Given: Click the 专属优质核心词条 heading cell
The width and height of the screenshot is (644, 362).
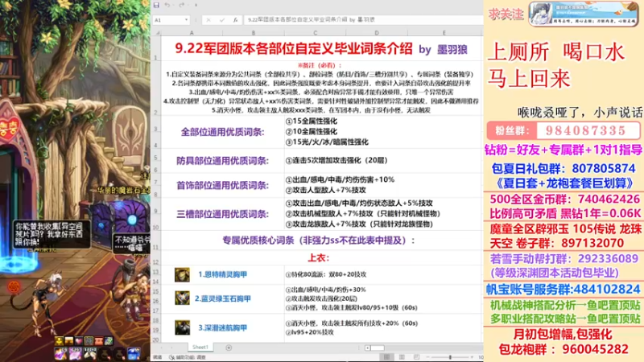Looking at the screenshot, I should (319, 240).
